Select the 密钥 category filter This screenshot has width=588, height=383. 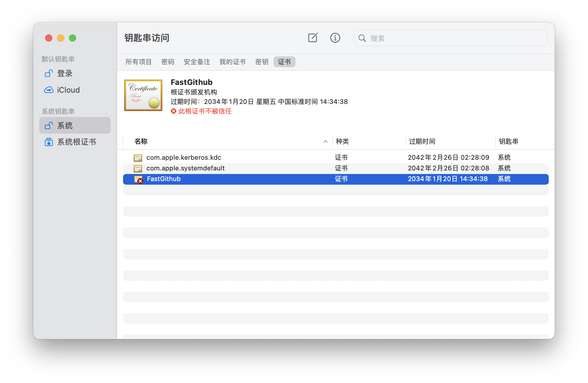coord(261,62)
